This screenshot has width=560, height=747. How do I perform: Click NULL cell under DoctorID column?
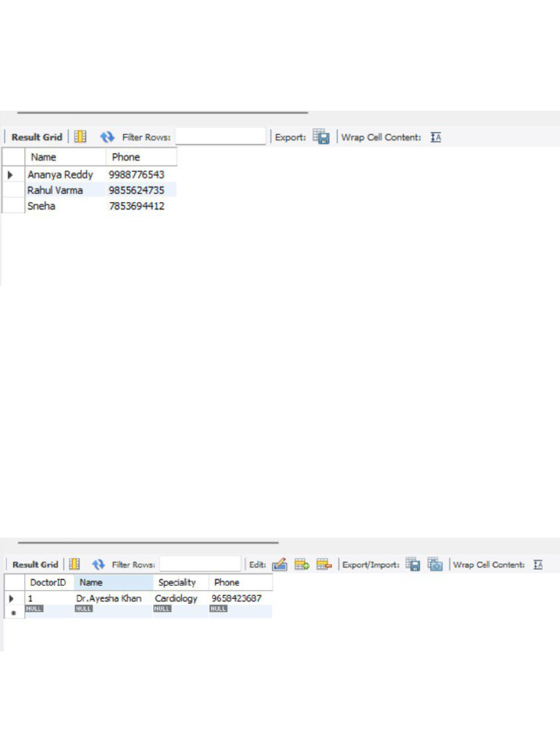pos(34,609)
